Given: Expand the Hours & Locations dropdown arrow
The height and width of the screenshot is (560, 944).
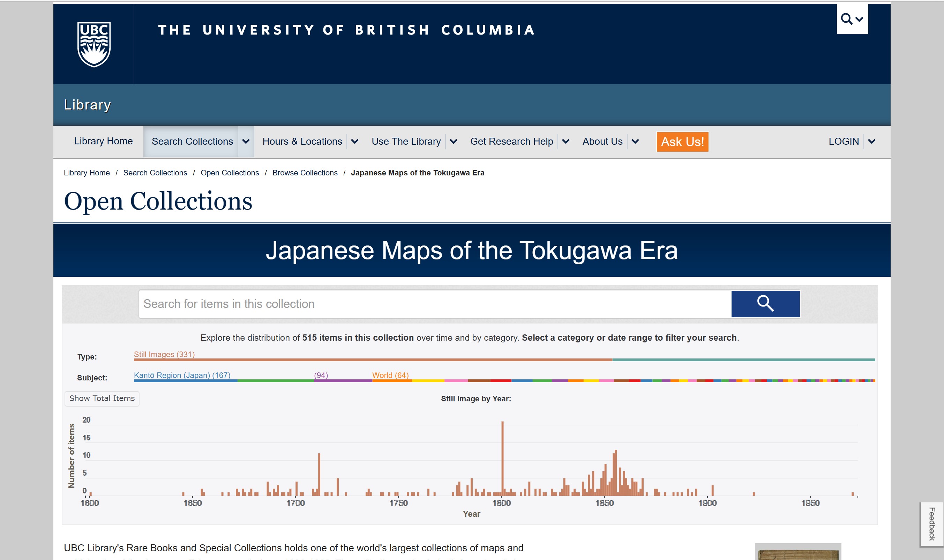Looking at the screenshot, I should 354,142.
